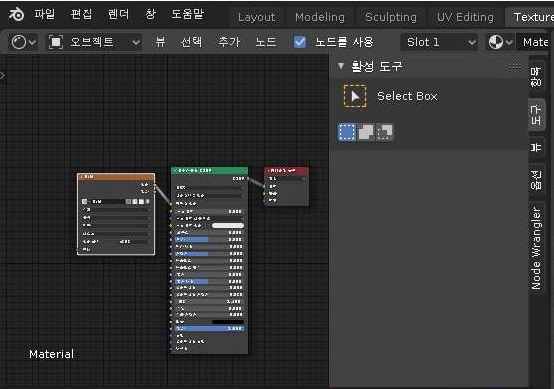Screen dimensions: 554x389
Task: Open the 도움말 menu
Action: coord(187,14)
